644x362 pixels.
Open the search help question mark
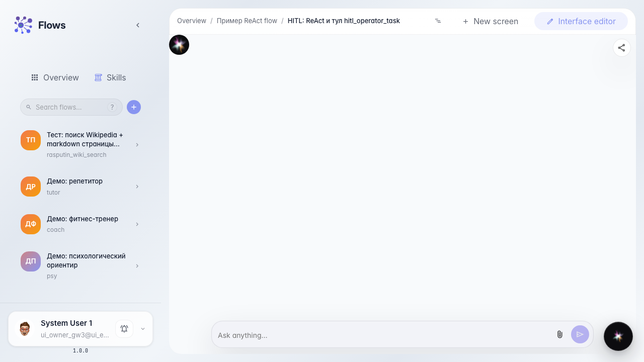112,107
